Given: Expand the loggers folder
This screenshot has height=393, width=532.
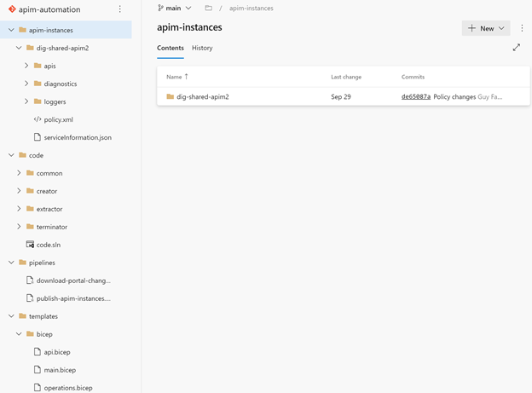Looking at the screenshot, I should [x=26, y=101].
